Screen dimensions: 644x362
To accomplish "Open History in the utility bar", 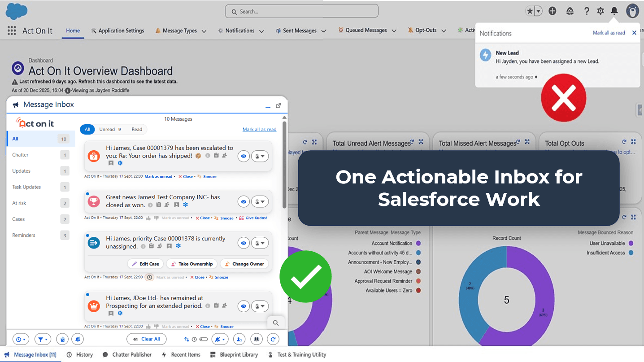I will click(80, 354).
